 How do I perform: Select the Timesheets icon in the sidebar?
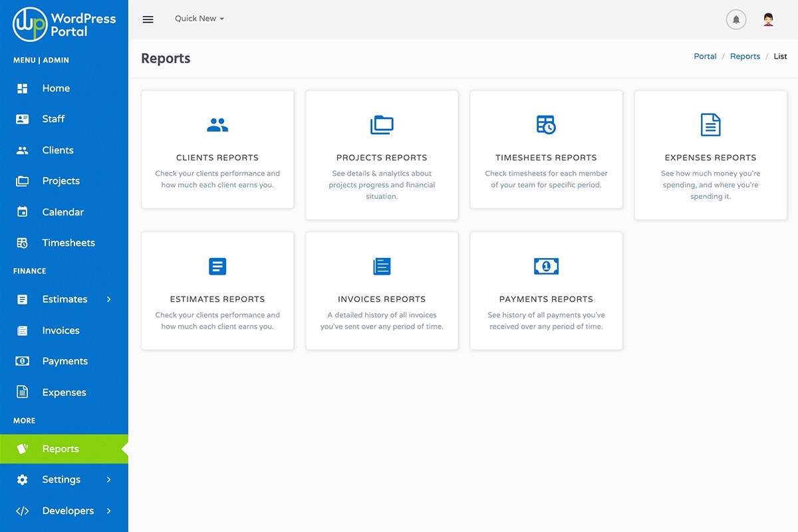[22, 243]
